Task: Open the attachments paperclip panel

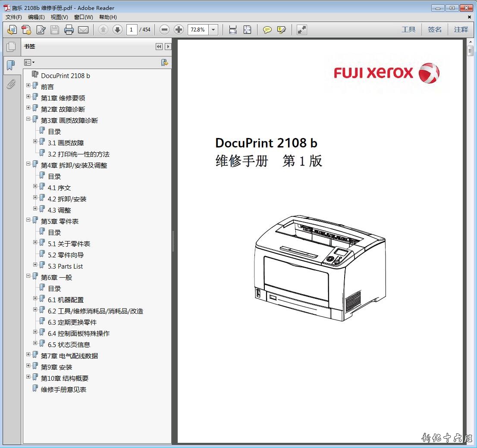Action: (x=11, y=84)
